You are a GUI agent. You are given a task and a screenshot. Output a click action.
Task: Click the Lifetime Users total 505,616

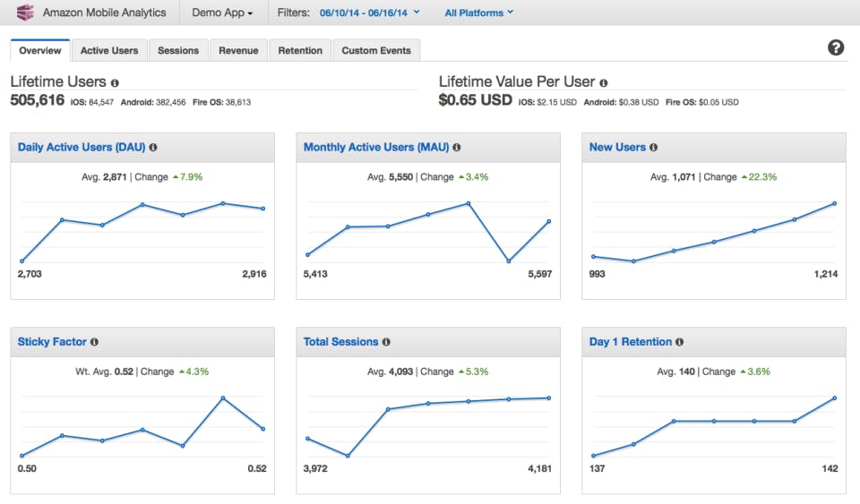pos(38,100)
